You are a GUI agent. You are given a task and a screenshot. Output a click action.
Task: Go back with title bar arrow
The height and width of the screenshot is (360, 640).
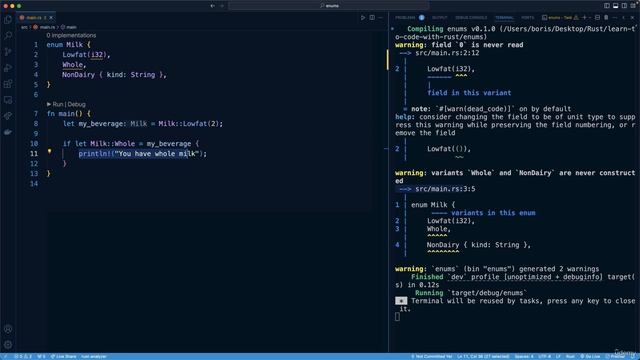click(x=212, y=6)
